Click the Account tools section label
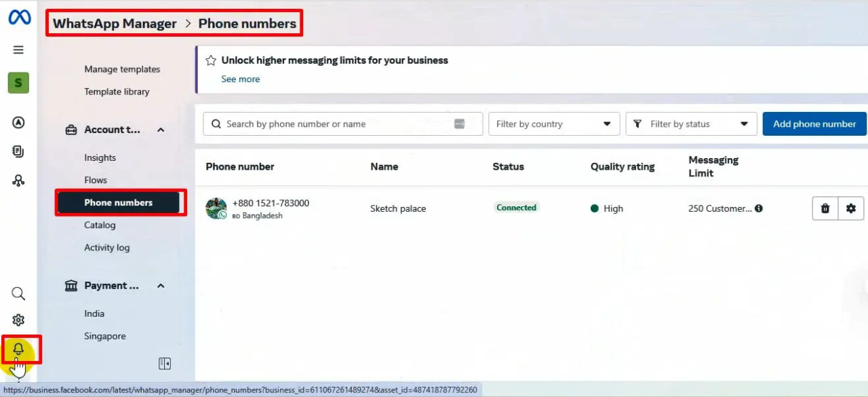The width and height of the screenshot is (868, 397). pos(113,130)
